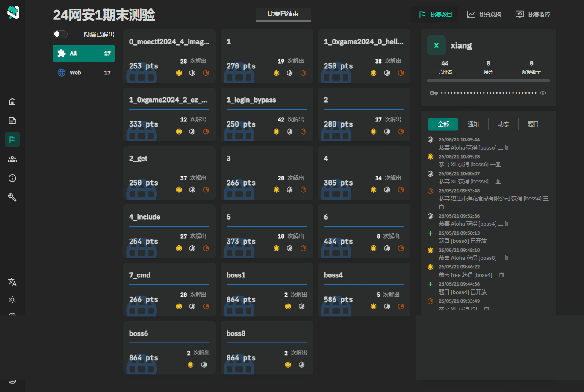584x392 pixels.
Task: Open the 7_cmd challenge card
Action: pyautogui.click(x=169, y=290)
